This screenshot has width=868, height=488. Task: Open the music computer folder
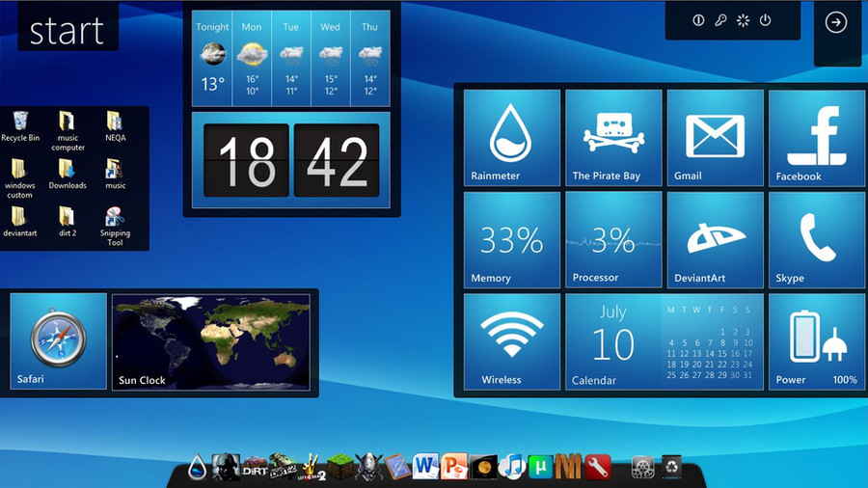[x=68, y=131]
